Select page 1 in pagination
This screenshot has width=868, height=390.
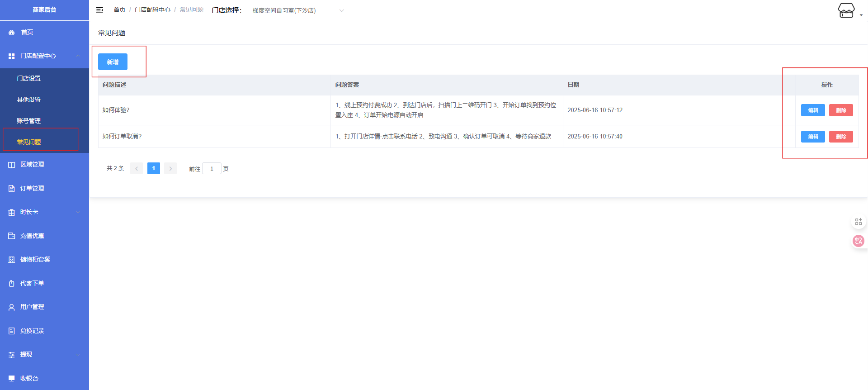click(x=154, y=169)
